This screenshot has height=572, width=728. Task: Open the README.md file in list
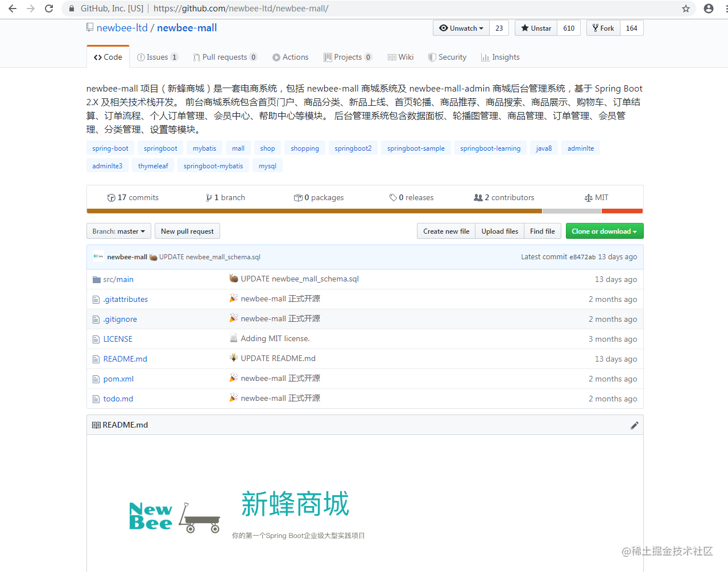(x=125, y=359)
